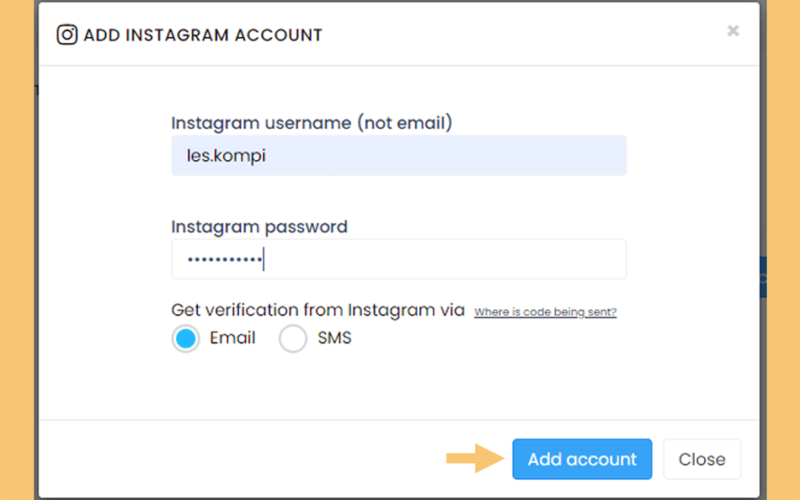Focus the Instagram password input field
This screenshot has width=800, height=500.
pyautogui.click(x=399, y=259)
